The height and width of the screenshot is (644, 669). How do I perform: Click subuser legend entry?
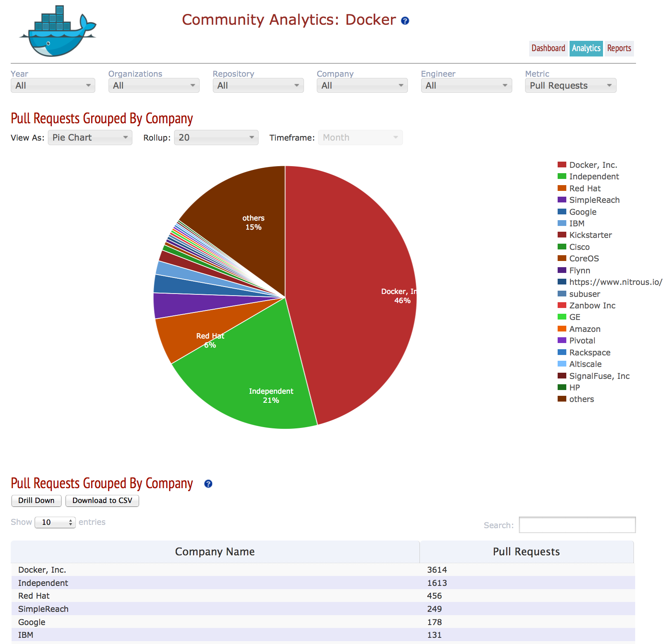click(579, 294)
